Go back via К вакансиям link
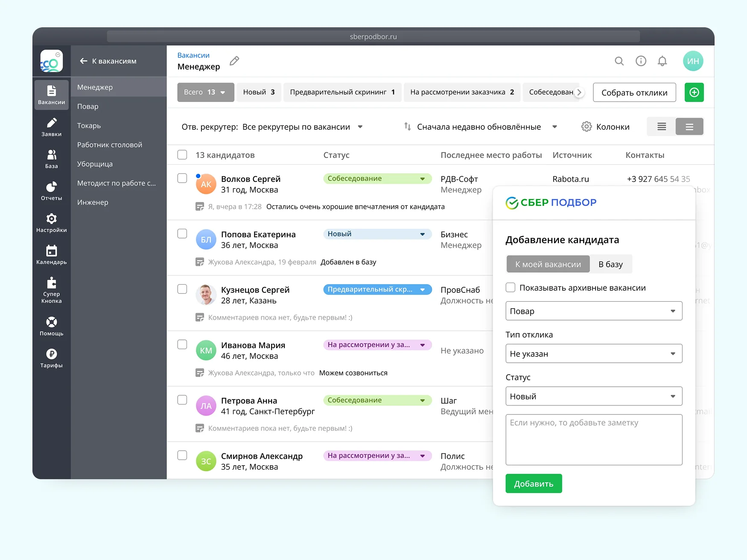 108,61
